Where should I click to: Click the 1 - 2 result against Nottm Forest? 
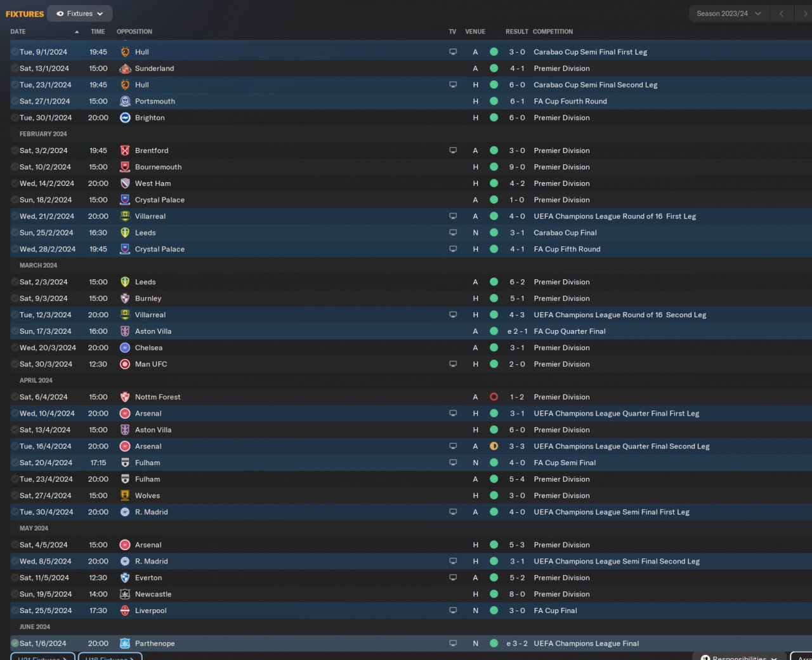[517, 397]
